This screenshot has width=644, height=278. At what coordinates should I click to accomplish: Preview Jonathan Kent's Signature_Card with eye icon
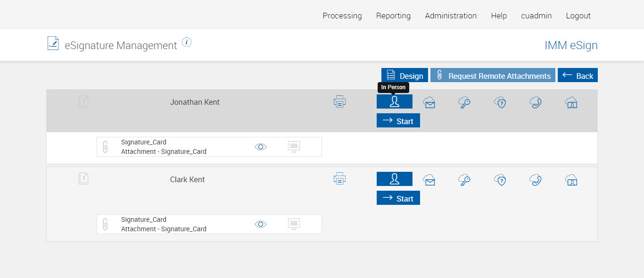click(x=261, y=147)
